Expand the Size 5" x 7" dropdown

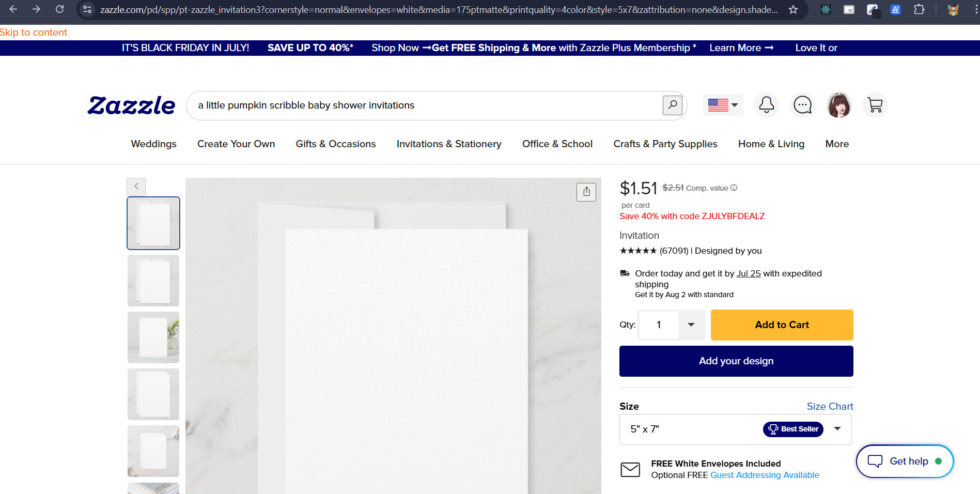coord(735,429)
